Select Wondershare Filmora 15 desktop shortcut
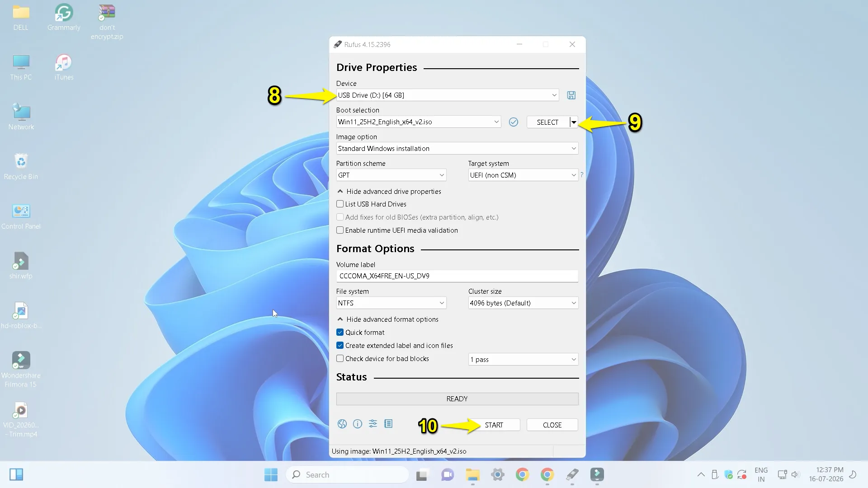The height and width of the screenshot is (488, 868). point(21,370)
